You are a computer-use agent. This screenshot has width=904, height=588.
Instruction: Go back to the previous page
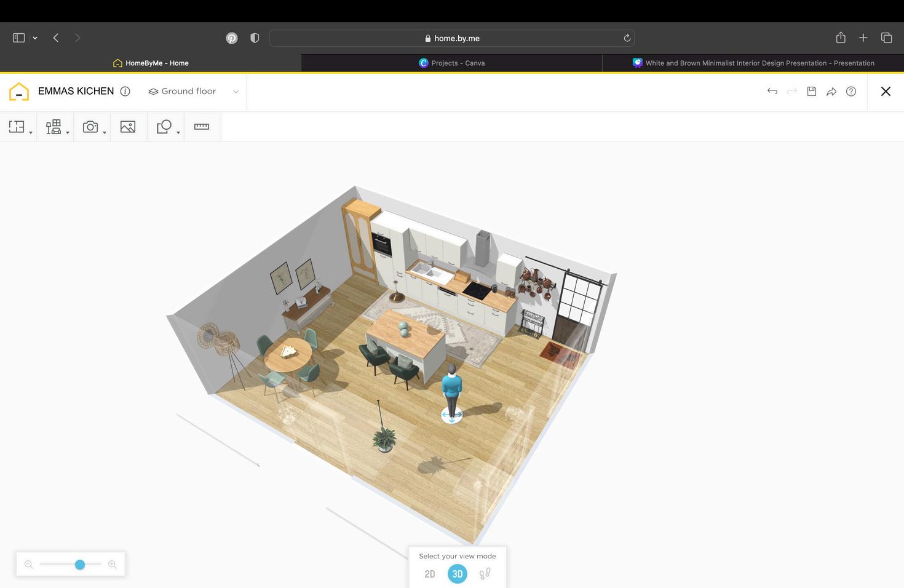[56, 38]
